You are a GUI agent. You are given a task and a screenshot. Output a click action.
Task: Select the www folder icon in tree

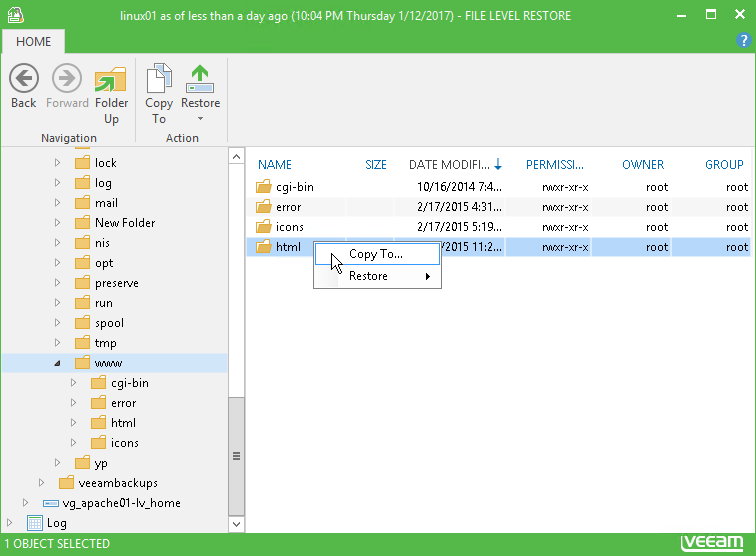(82, 362)
